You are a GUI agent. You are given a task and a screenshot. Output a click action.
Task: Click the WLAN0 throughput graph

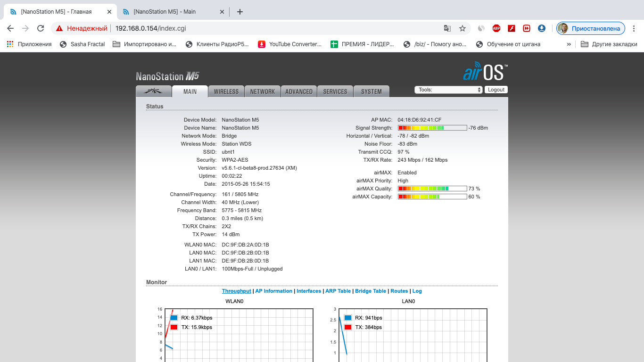pos(239,335)
